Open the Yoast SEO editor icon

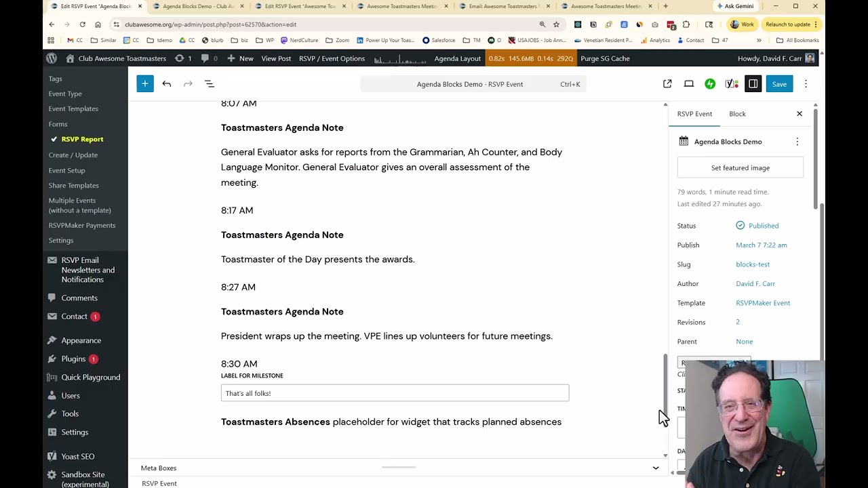point(732,84)
